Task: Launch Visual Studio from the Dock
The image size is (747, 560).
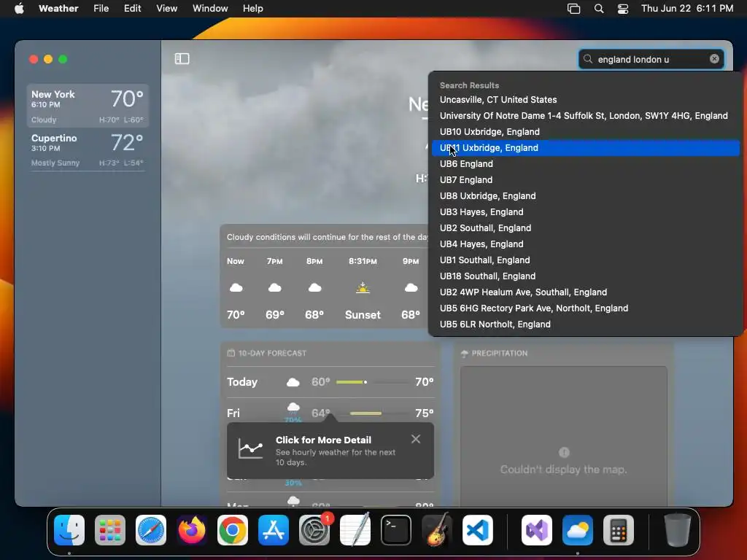Action: [537, 530]
